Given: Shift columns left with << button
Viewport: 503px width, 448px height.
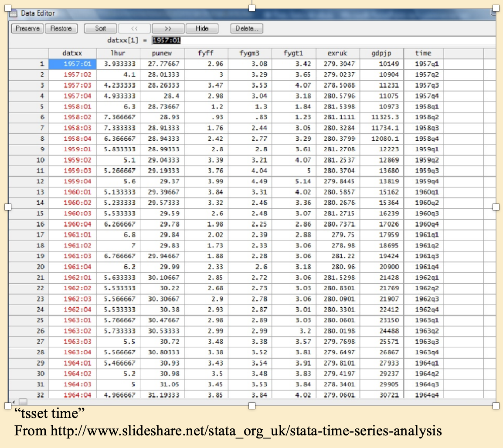Looking at the screenshot, I should click(134, 28).
